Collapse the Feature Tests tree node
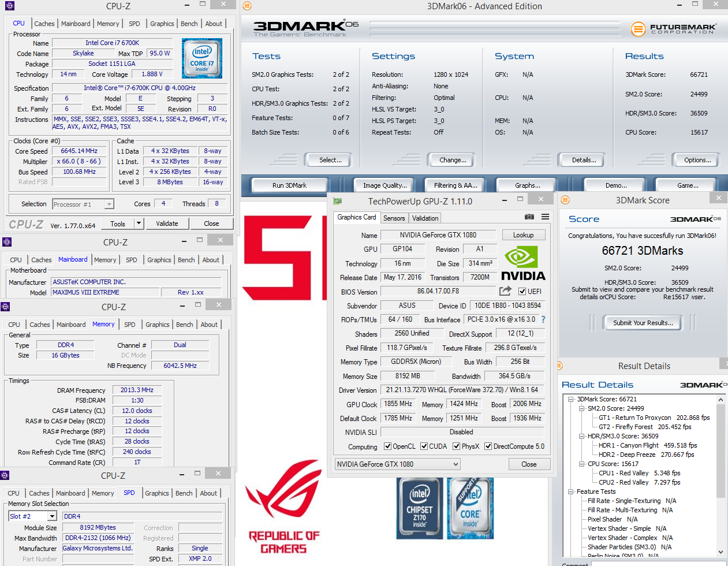This screenshot has width=728, height=566. click(x=571, y=491)
